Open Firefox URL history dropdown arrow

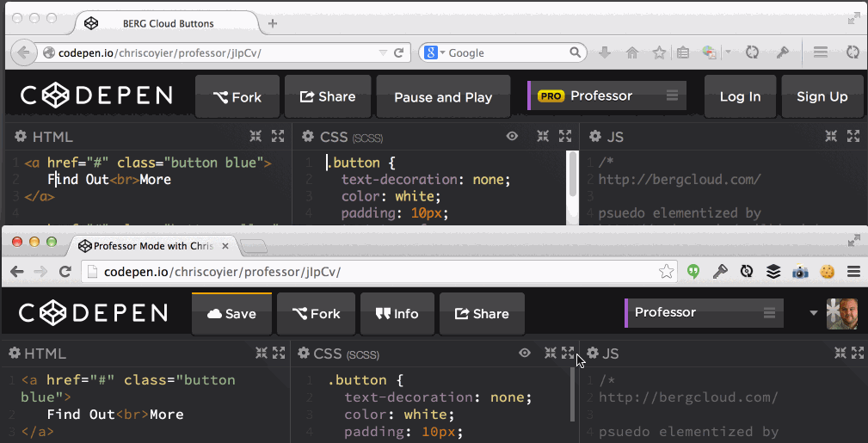(383, 53)
